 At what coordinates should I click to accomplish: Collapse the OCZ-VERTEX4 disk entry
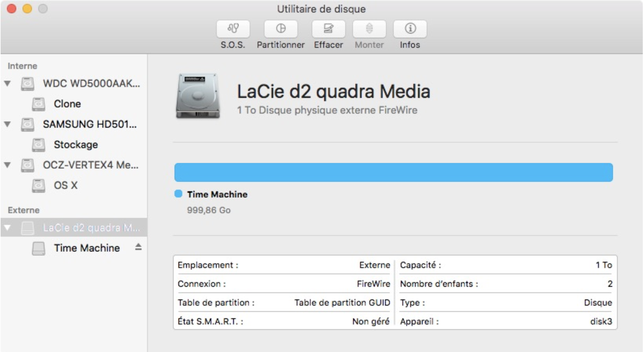(x=8, y=165)
